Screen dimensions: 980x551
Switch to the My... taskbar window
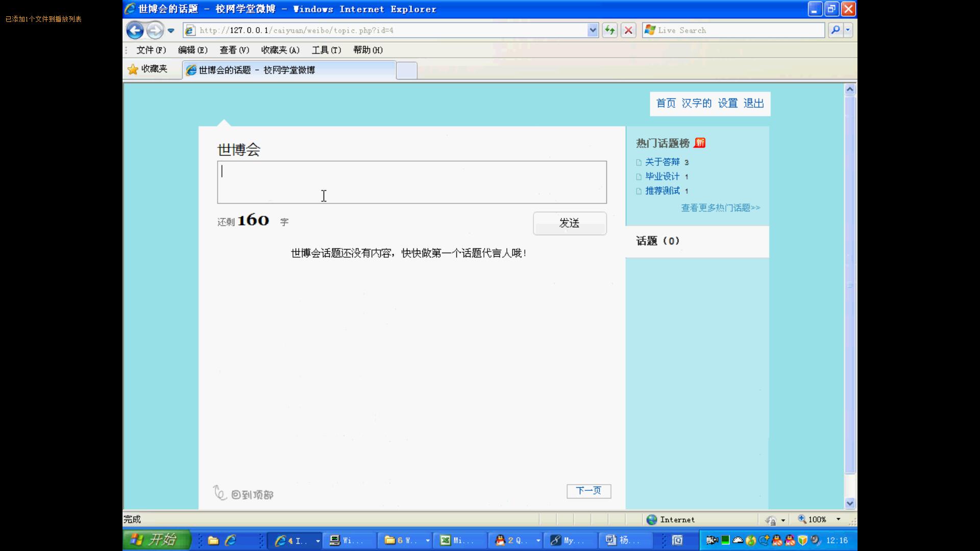(x=571, y=540)
